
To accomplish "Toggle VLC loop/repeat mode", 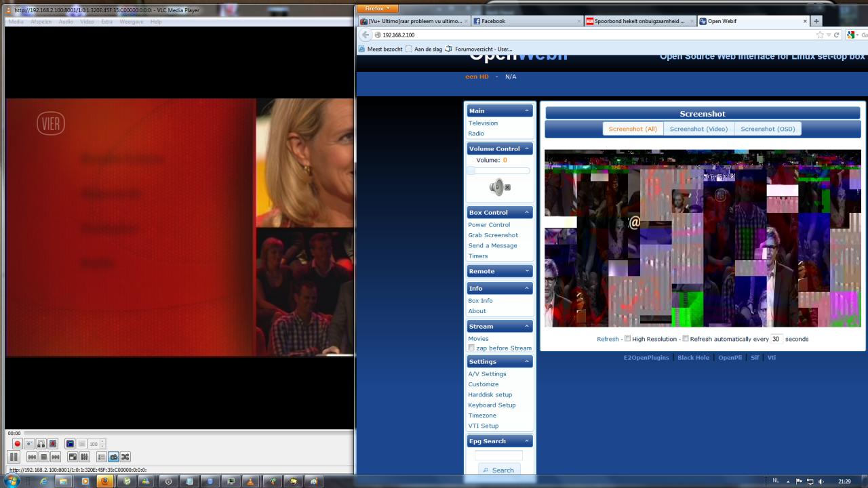I will [113, 457].
